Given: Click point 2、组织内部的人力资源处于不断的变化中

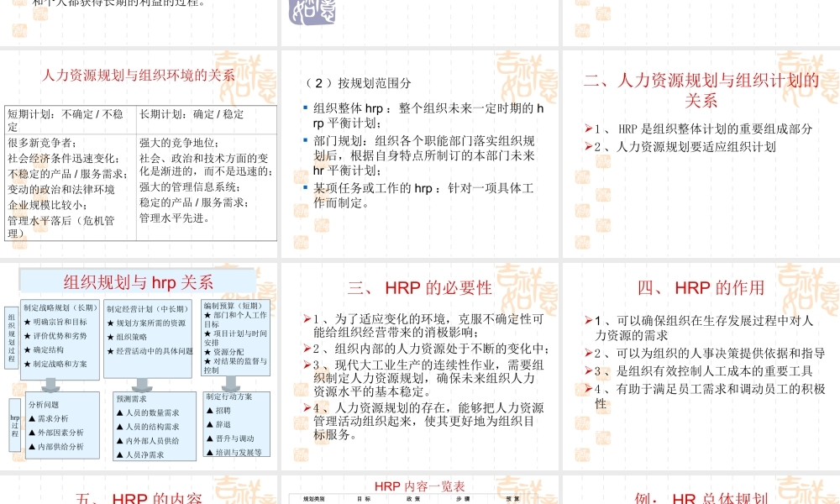Looking at the screenshot, I should 432,349.
